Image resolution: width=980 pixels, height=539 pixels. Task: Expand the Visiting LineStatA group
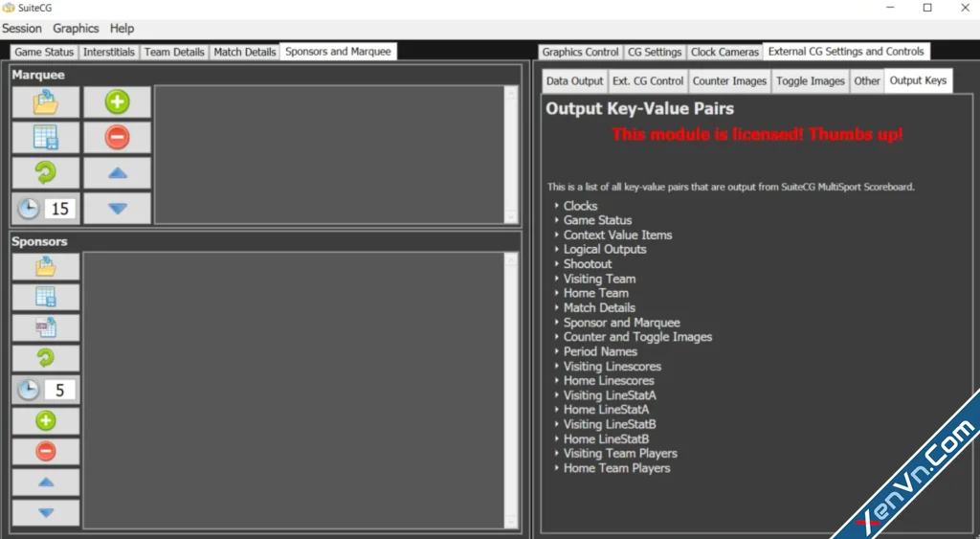(x=556, y=395)
